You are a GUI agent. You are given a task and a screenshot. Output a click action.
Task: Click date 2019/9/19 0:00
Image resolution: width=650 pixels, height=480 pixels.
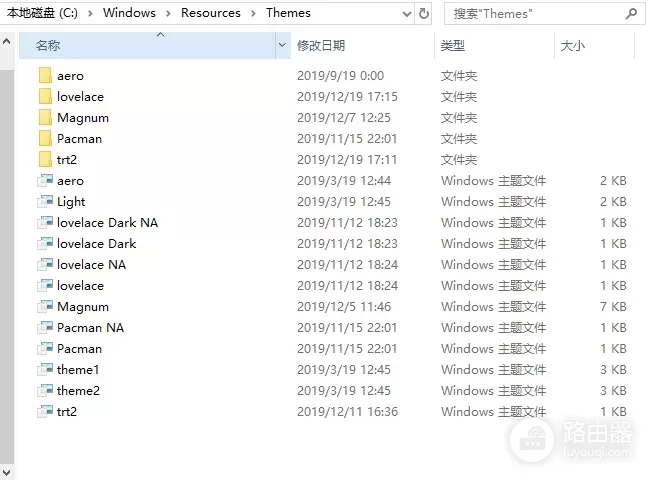click(340, 75)
